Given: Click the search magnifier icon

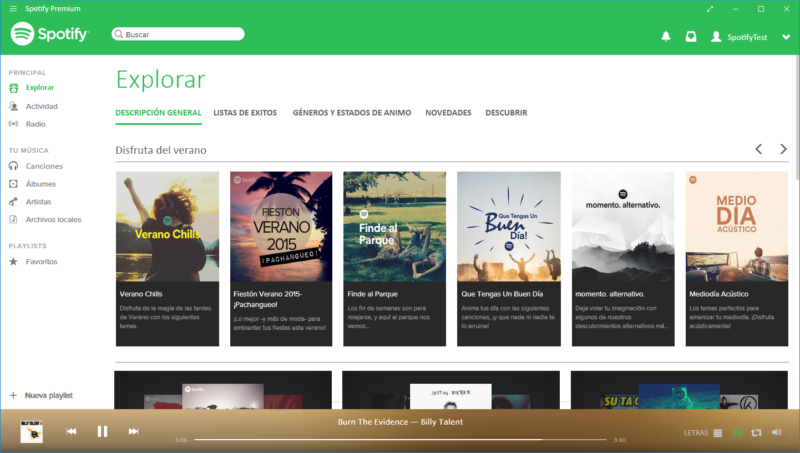Looking at the screenshot, I should pos(118,34).
